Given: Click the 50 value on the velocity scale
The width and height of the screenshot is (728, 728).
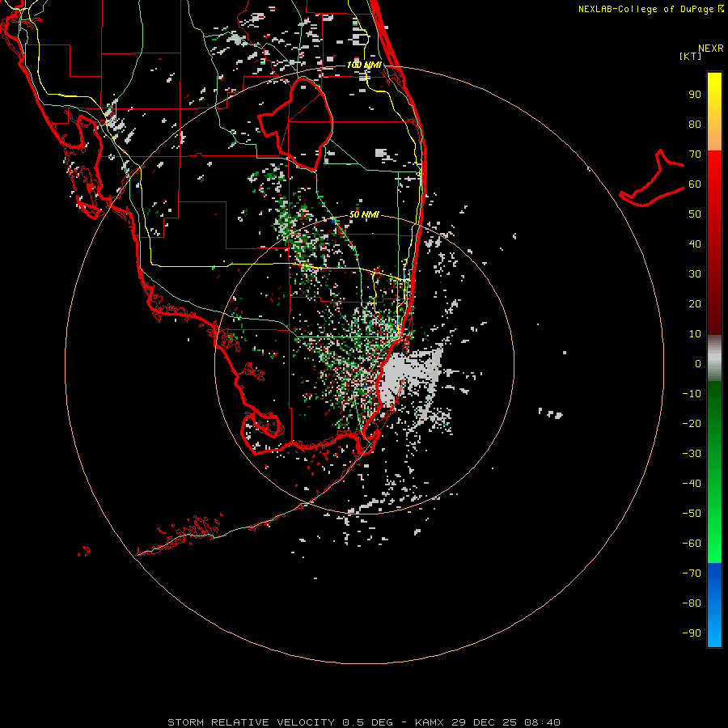Looking at the screenshot, I should tap(695, 214).
